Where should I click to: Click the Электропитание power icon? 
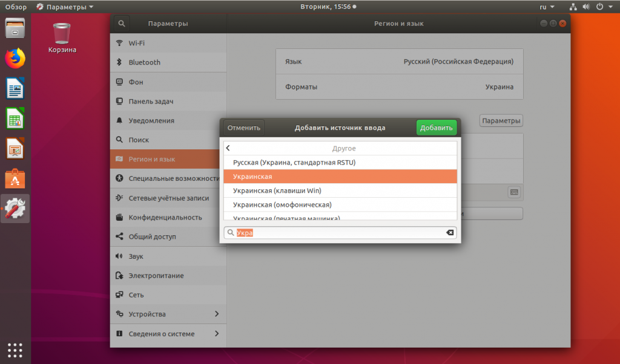(x=119, y=275)
